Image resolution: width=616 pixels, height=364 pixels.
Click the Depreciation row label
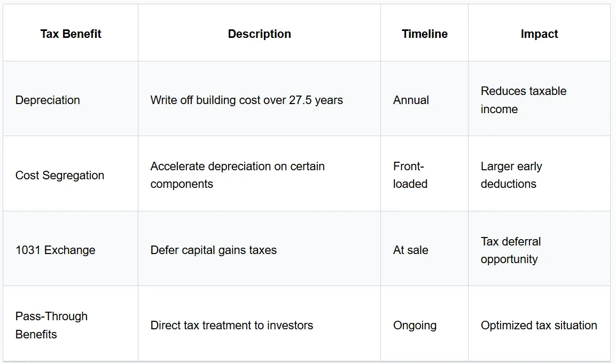point(48,100)
